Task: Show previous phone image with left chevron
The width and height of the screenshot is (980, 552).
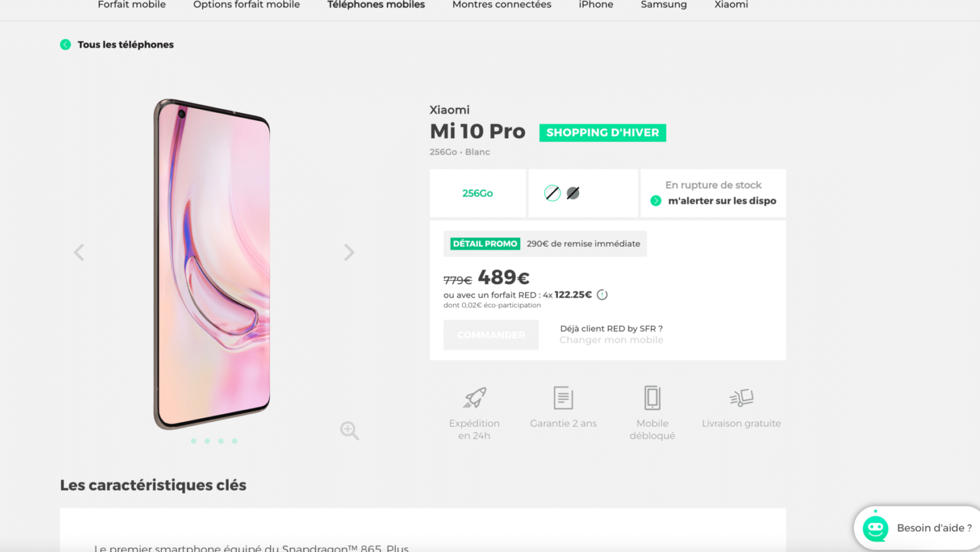Action: [x=79, y=252]
